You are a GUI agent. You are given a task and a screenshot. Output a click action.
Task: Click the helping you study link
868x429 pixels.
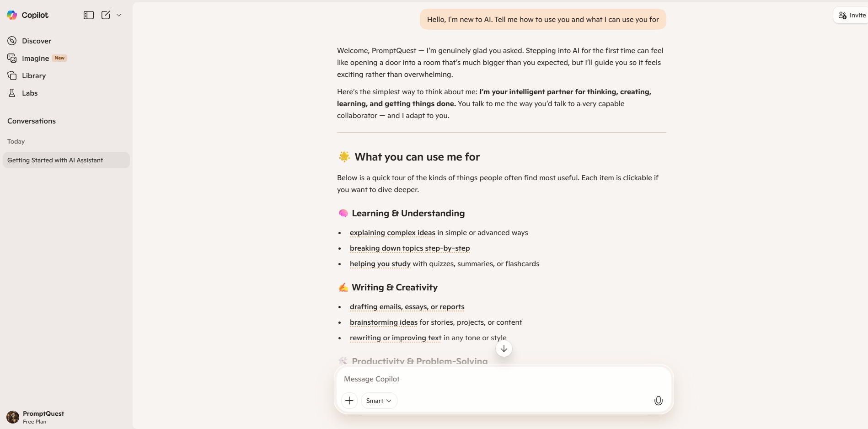(380, 264)
